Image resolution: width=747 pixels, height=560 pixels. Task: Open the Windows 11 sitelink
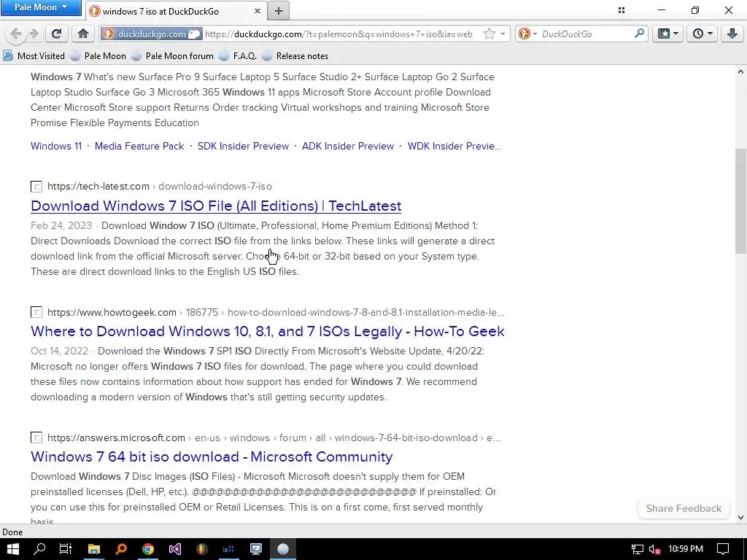pos(56,146)
